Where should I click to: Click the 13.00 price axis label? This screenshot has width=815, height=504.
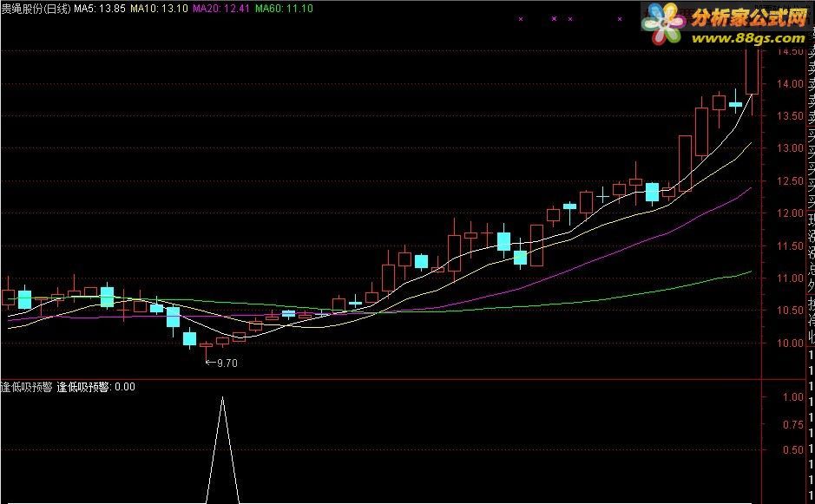(x=790, y=148)
